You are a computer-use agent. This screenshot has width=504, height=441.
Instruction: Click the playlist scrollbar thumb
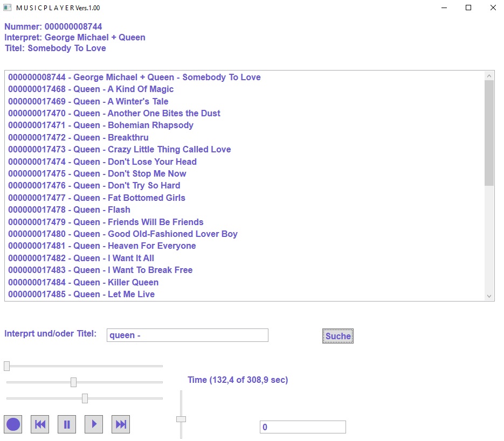pyautogui.click(x=489, y=133)
